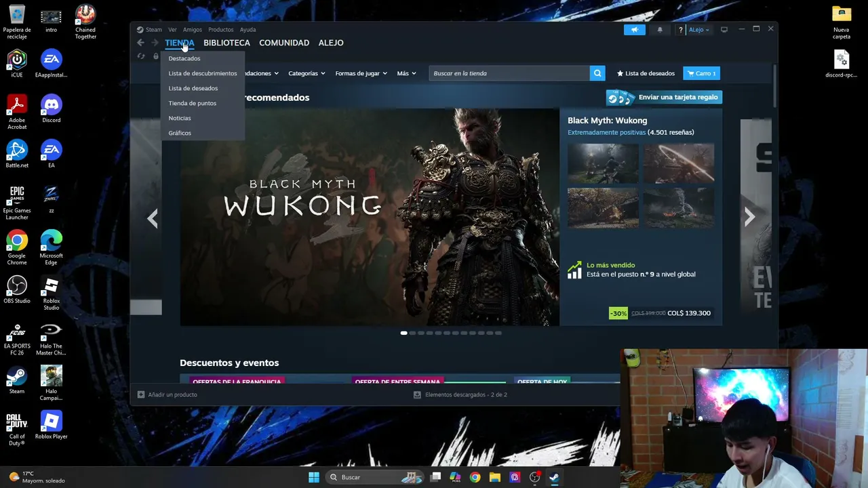Expand the Formas de jugar dropdown
Viewport: 868px width, 488px height.
(361, 73)
